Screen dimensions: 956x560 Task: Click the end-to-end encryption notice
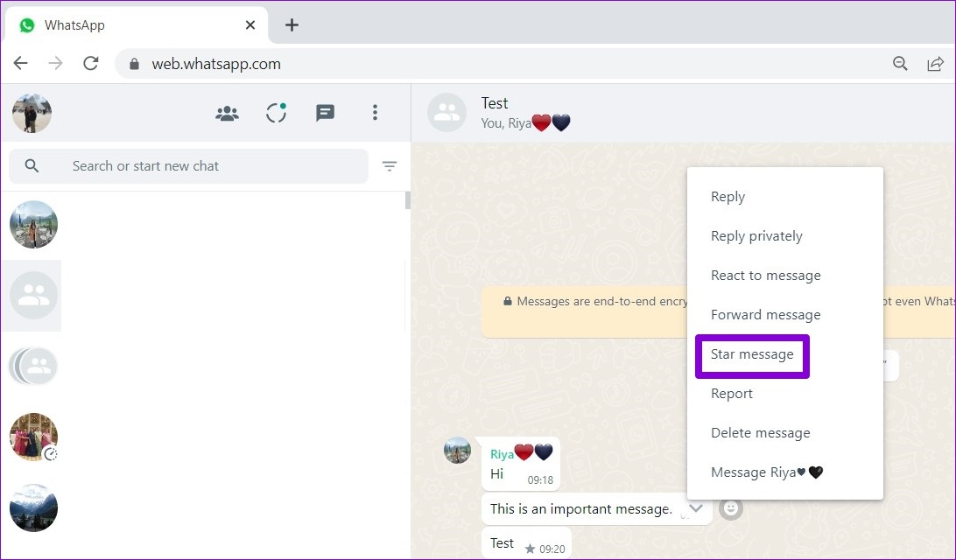click(718, 312)
